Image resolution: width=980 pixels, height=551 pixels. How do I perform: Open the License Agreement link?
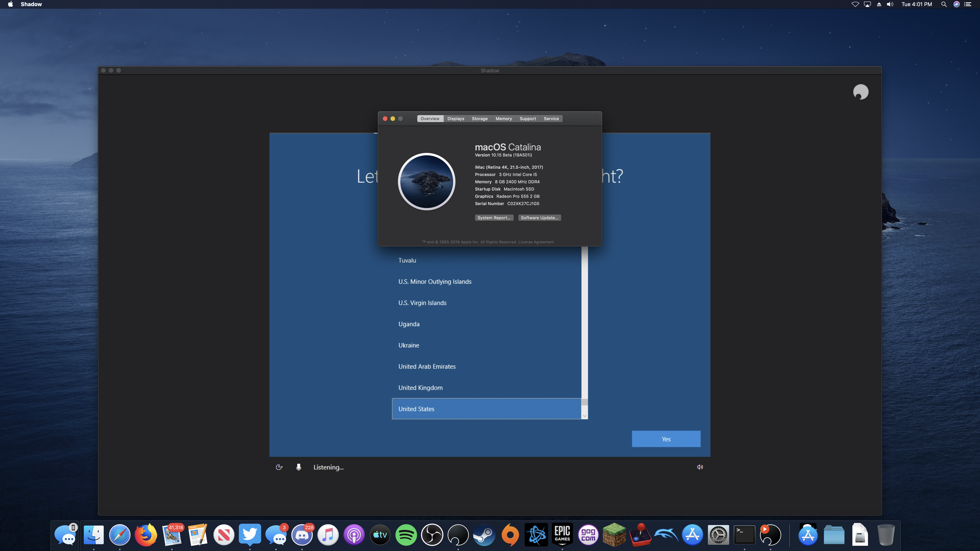[536, 242]
